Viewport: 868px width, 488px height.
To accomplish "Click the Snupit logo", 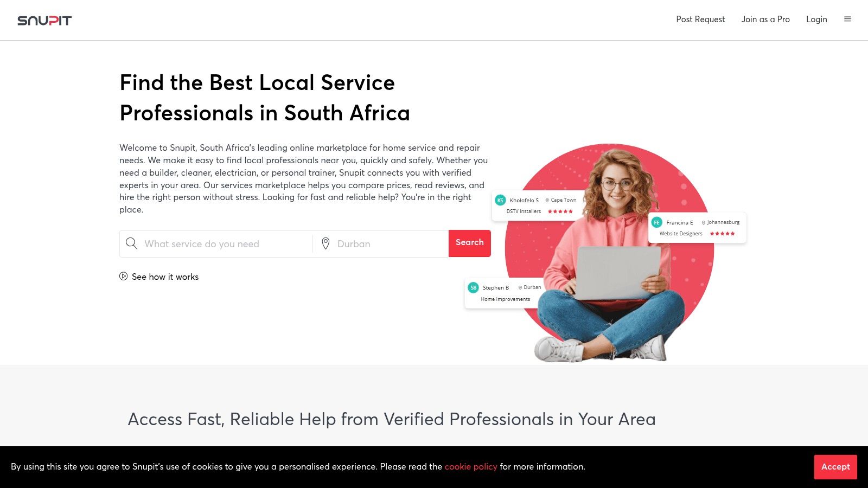I will click(x=45, y=20).
